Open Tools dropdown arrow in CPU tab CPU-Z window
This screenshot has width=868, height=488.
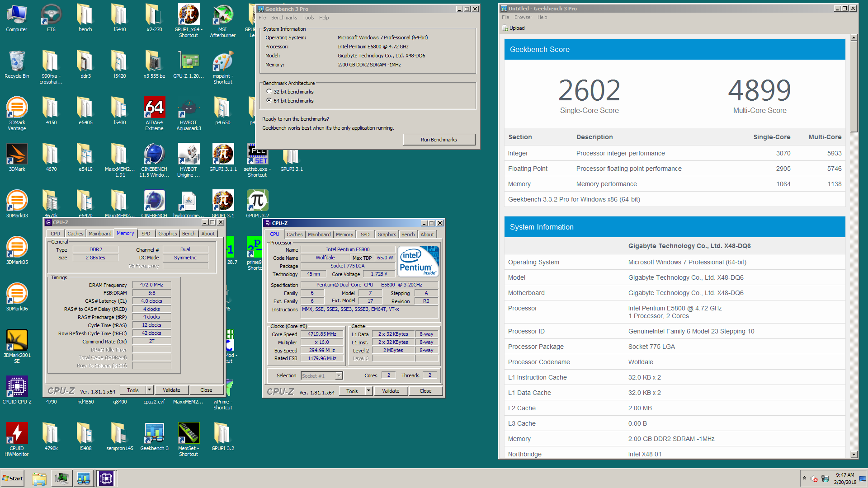click(369, 391)
